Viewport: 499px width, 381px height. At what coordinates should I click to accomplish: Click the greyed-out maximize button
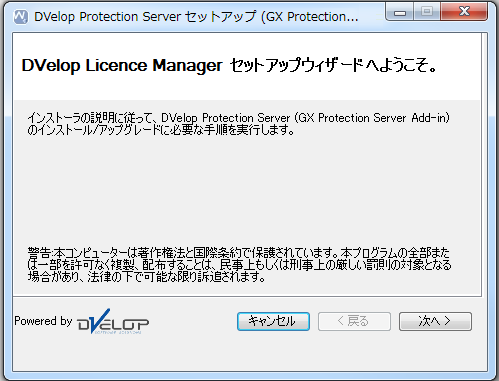click(x=427, y=12)
